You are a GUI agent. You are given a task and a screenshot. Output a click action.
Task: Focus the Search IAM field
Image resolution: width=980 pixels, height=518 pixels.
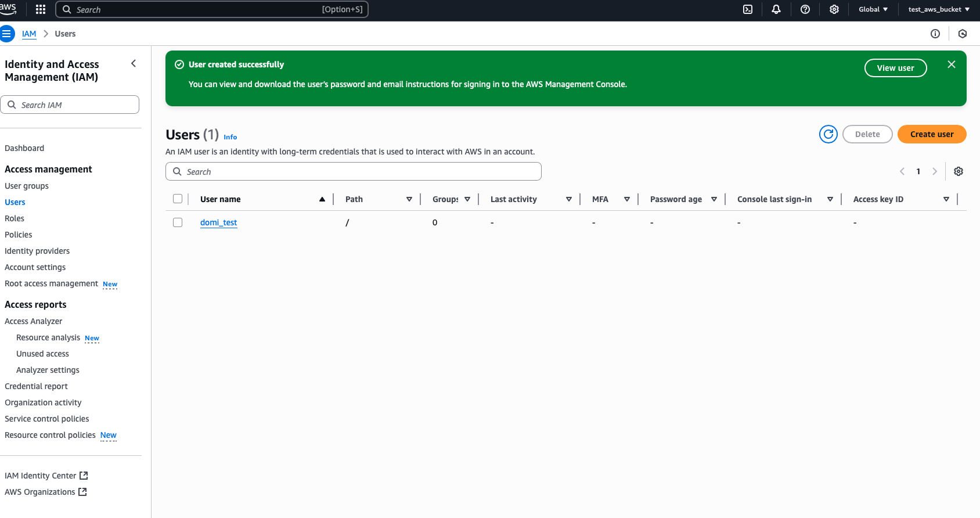[x=70, y=105]
